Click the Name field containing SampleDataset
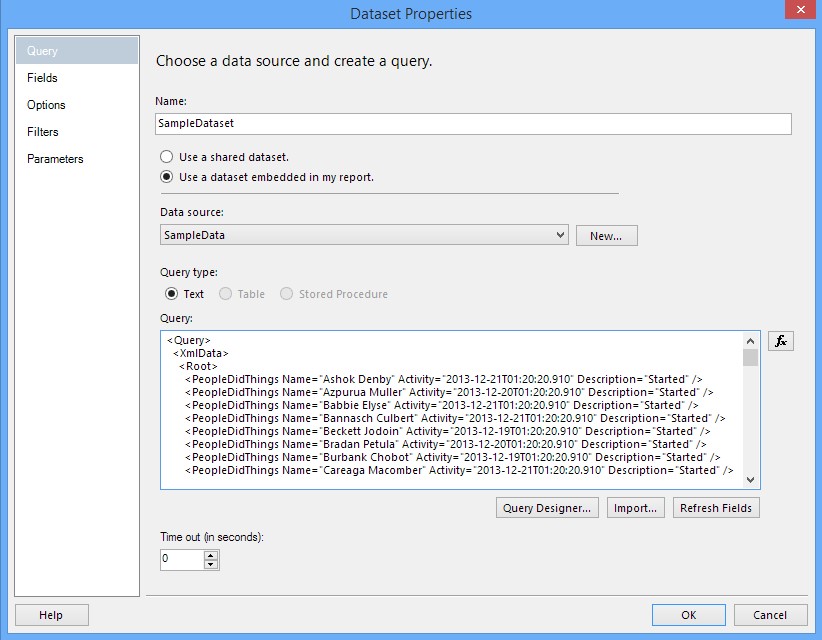Image resolution: width=822 pixels, height=640 pixels. [473, 124]
